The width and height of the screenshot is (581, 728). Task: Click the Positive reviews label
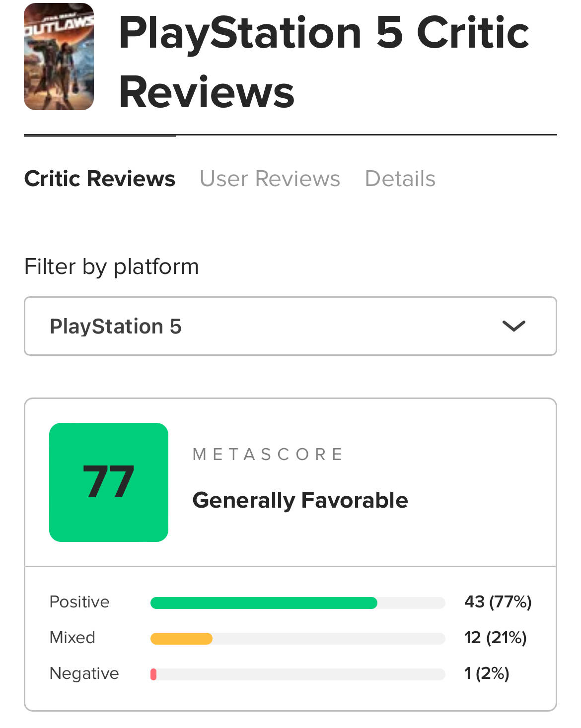click(x=79, y=602)
